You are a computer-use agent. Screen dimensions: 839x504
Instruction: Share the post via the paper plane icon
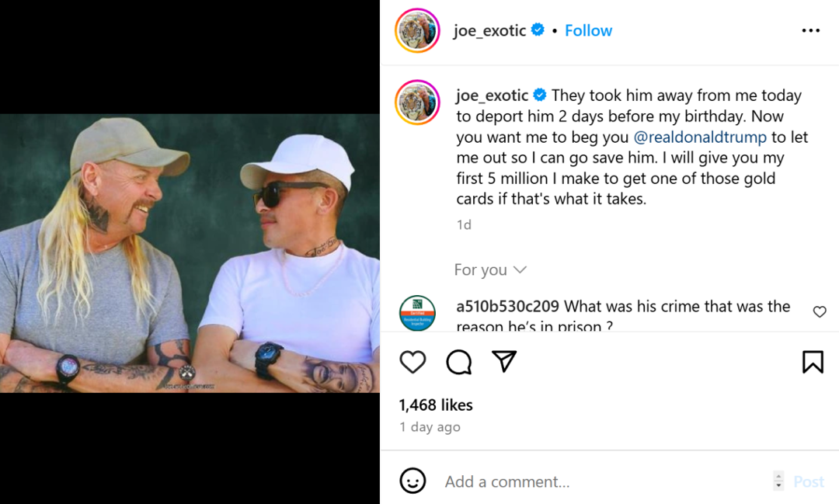503,362
